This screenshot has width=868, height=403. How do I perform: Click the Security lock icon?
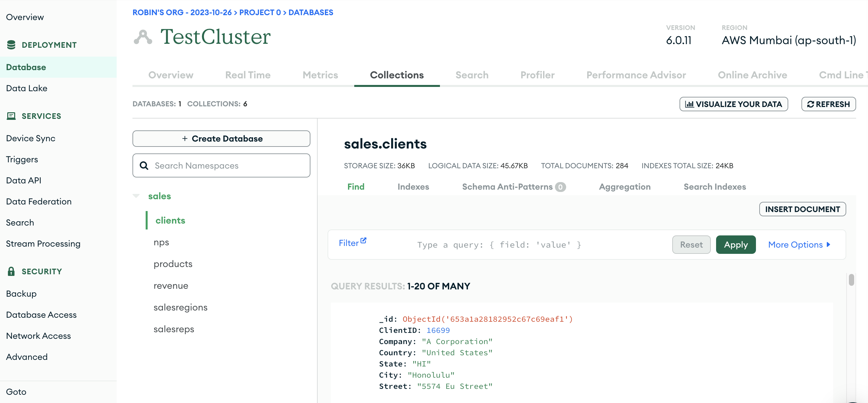(11, 271)
